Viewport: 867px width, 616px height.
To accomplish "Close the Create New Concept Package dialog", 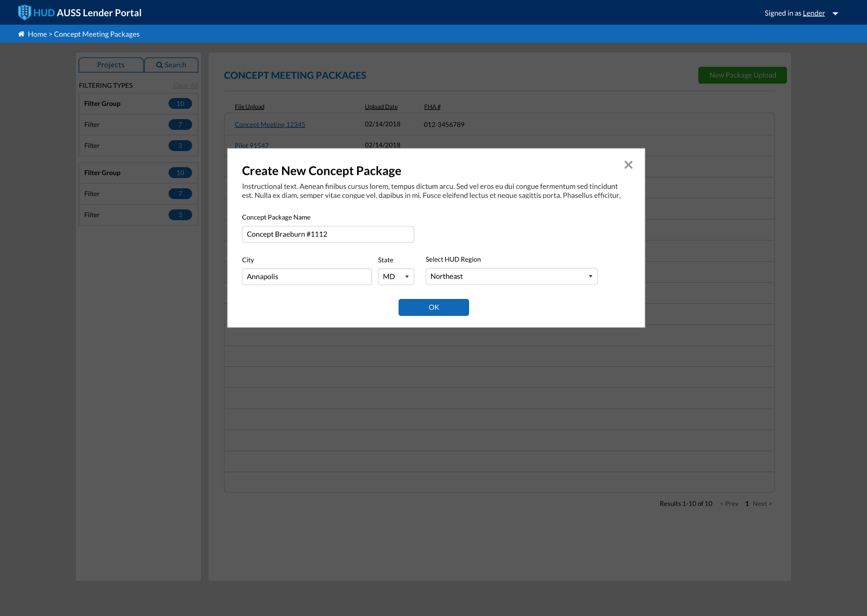I will 628,165.
